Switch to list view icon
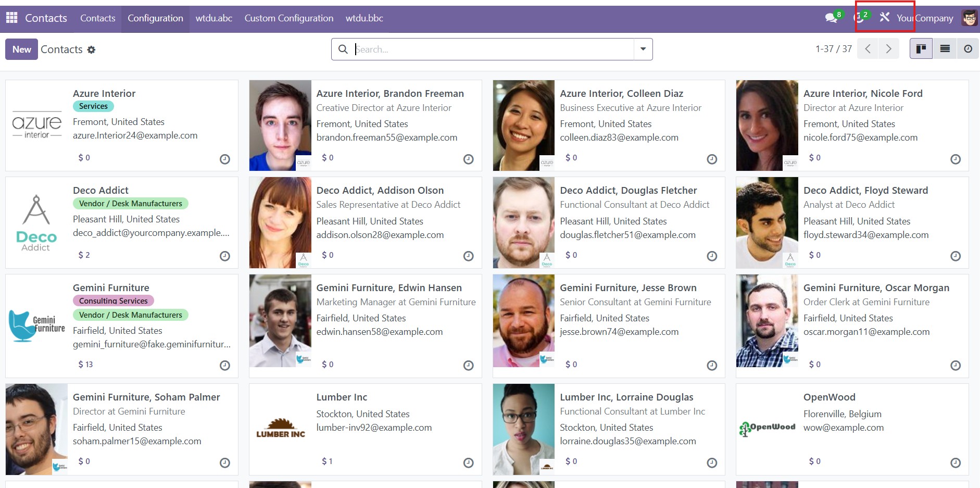Viewport: 980px width, 488px height. (944, 48)
